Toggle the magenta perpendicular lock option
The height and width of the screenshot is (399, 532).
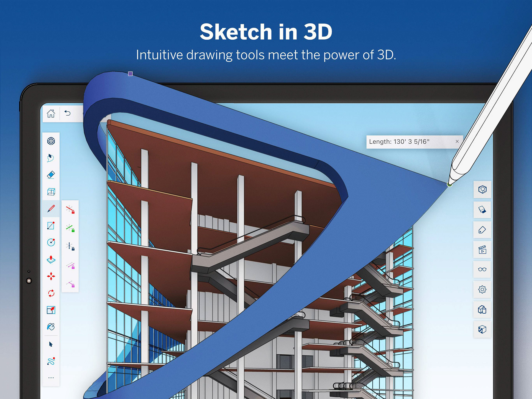pyautogui.click(x=70, y=284)
